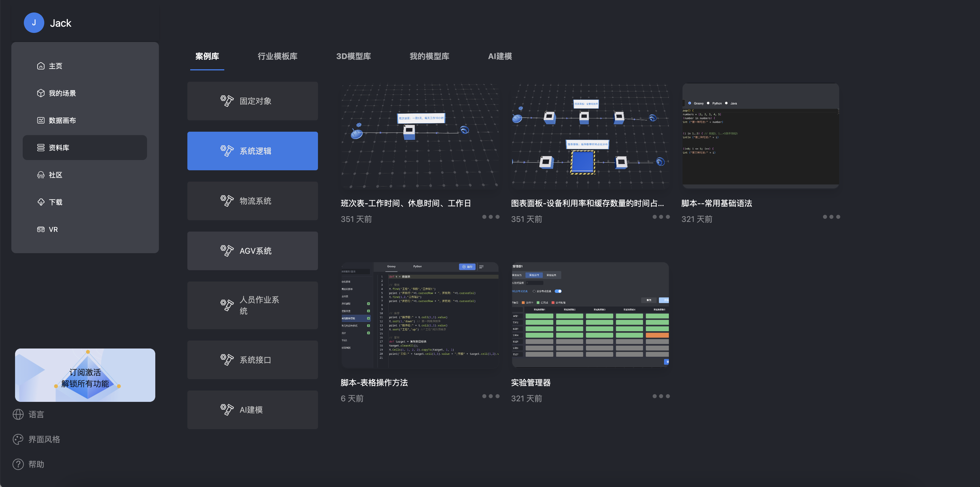Open 数据画布 canvas icon
Viewport: 980px width, 487px height.
point(41,121)
